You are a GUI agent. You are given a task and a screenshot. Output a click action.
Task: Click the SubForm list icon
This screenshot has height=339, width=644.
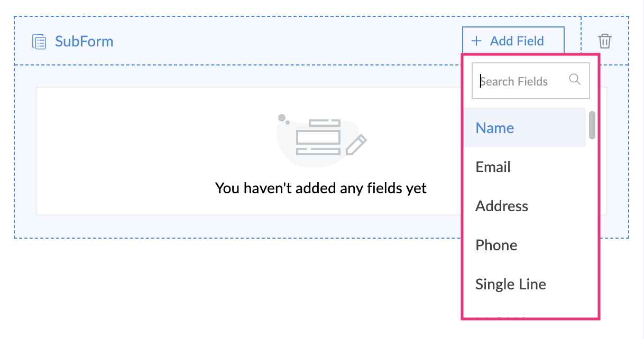tap(39, 41)
